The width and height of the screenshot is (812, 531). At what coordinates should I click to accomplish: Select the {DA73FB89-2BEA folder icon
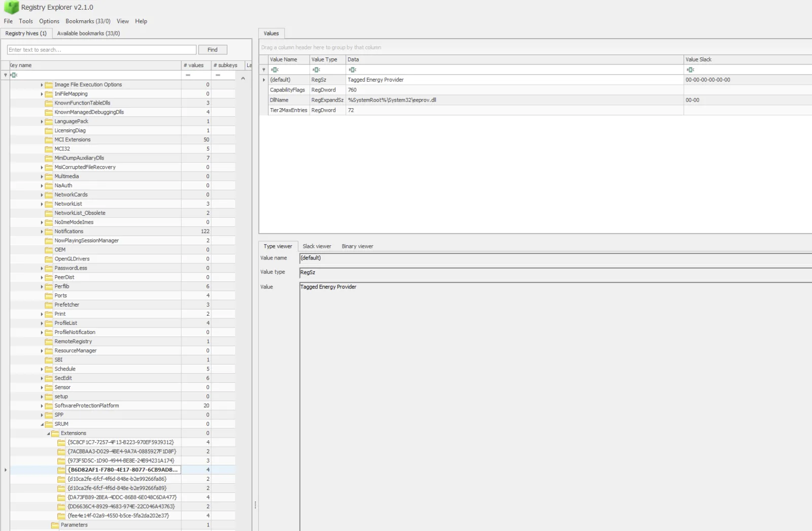coord(61,497)
